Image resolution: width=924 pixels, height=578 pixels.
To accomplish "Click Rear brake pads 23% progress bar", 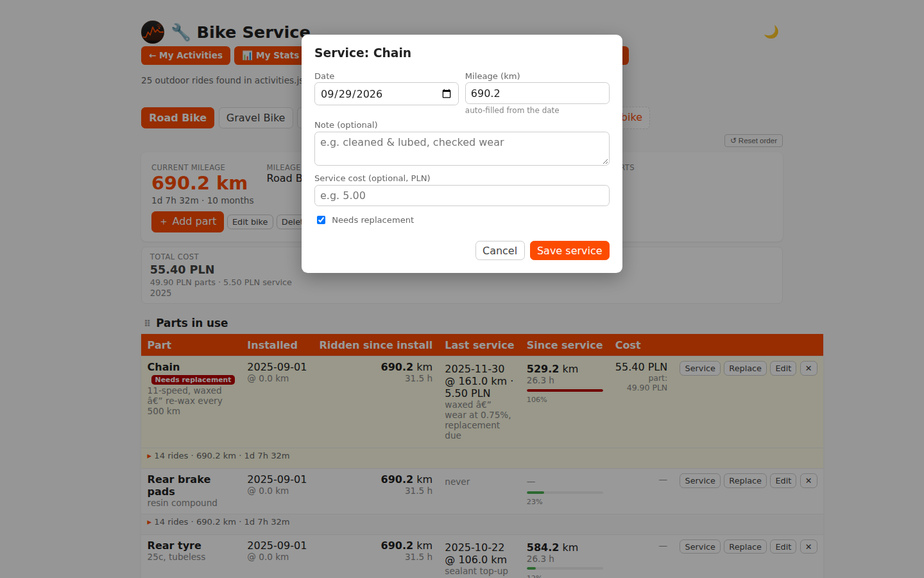I will [565, 493].
